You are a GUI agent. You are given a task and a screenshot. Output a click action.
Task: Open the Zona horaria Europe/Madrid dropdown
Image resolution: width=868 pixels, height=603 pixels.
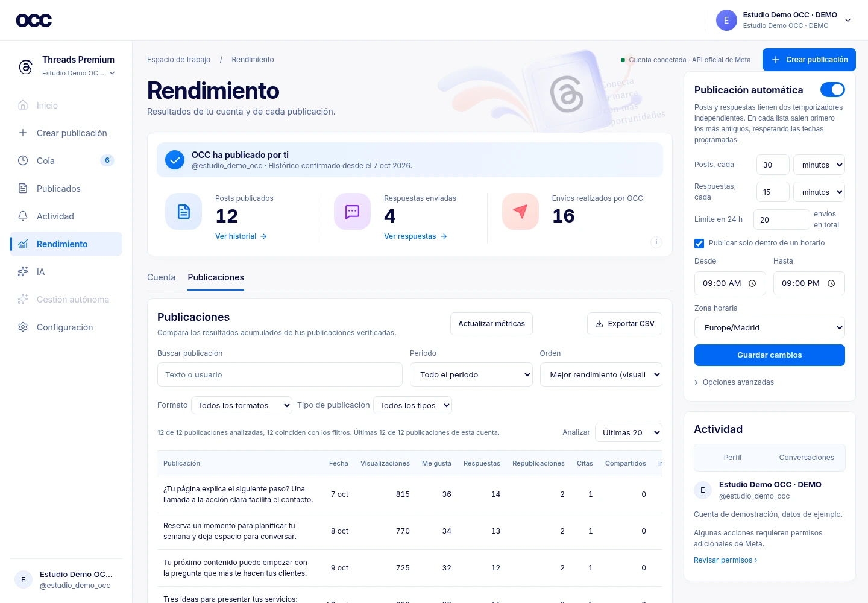click(x=770, y=327)
